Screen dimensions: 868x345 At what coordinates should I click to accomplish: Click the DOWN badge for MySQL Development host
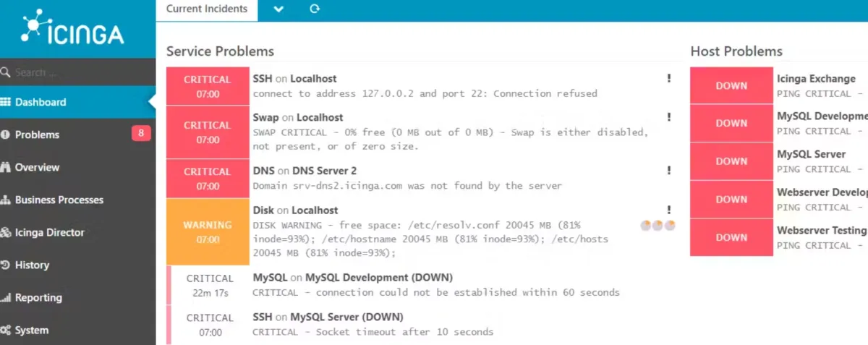coord(731,123)
